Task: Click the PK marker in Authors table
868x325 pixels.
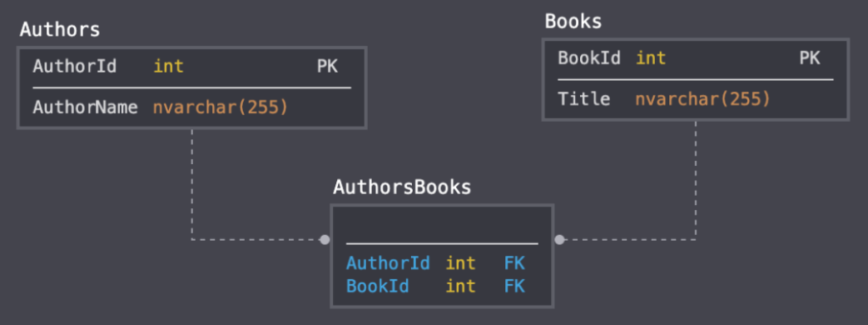Action: point(327,67)
